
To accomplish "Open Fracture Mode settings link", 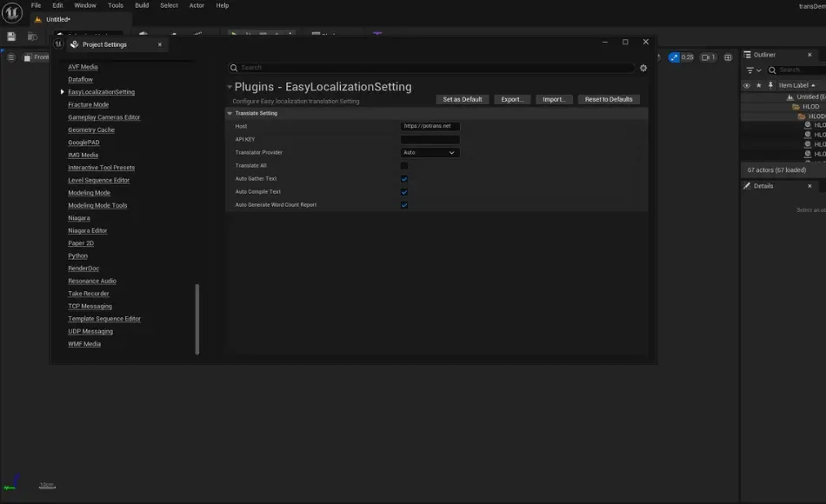I will [88, 105].
